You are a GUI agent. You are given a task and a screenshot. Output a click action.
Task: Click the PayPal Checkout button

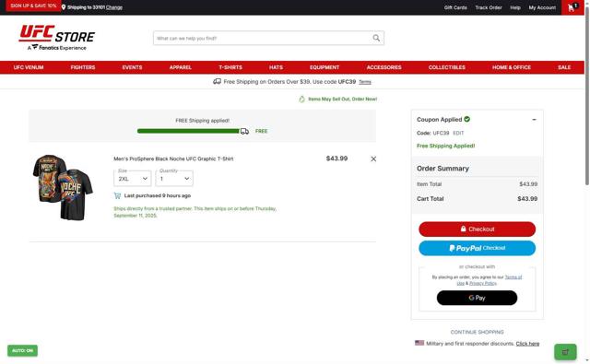point(478,248)
